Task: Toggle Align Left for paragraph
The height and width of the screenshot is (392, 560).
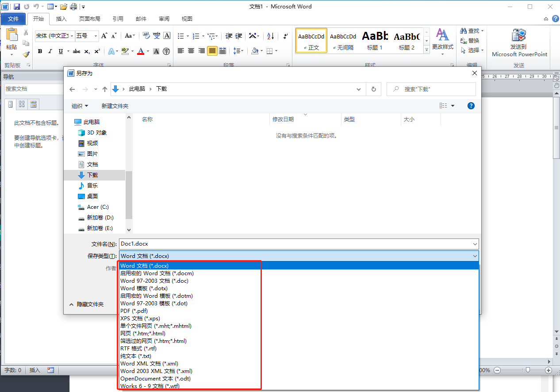Action: coord(180,51)
